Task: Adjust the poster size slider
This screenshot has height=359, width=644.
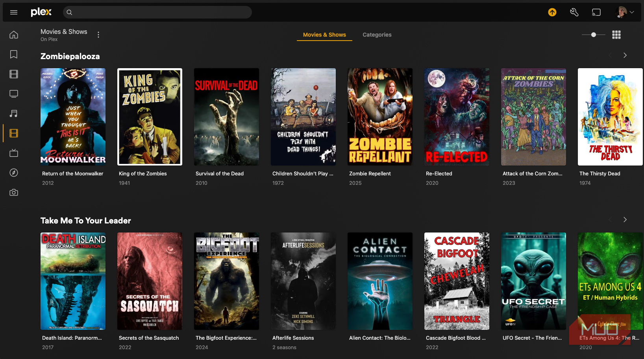Action: (594, 35)
